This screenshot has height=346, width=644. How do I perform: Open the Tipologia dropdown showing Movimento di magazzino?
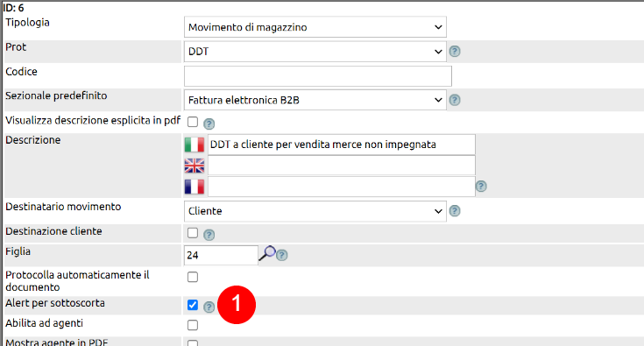315,27
